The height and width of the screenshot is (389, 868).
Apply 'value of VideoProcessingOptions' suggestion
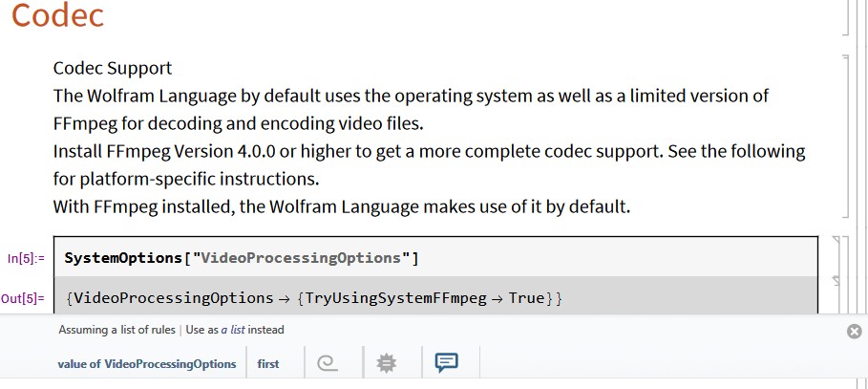[147, 364]
